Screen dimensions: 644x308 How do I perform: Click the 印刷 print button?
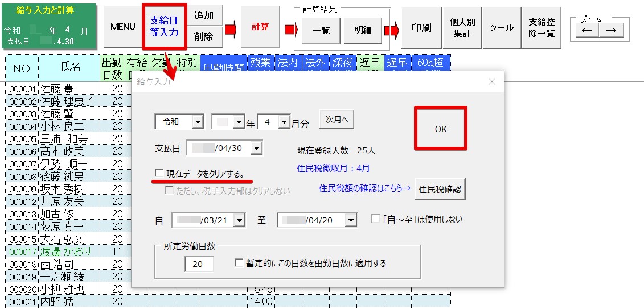click(421, 27)
